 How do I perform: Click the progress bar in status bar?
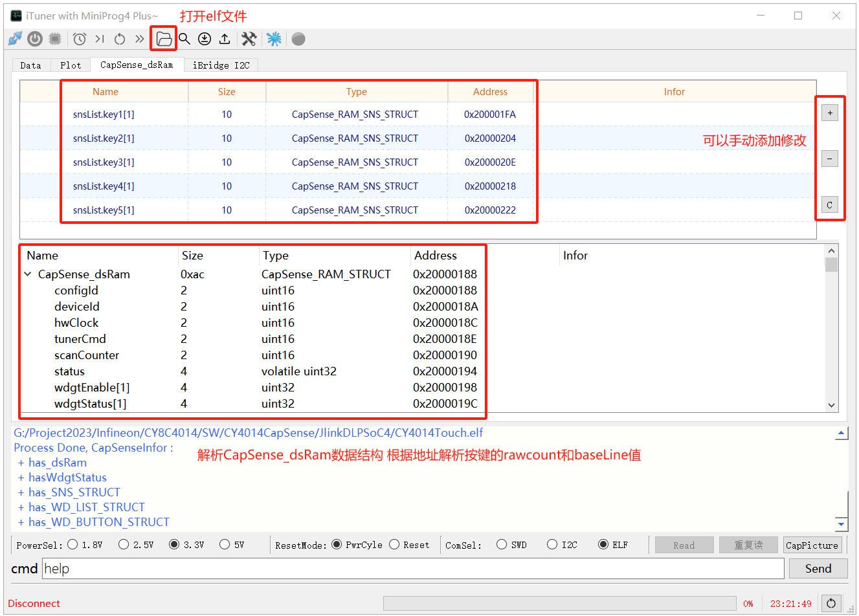tap(559, 603)
